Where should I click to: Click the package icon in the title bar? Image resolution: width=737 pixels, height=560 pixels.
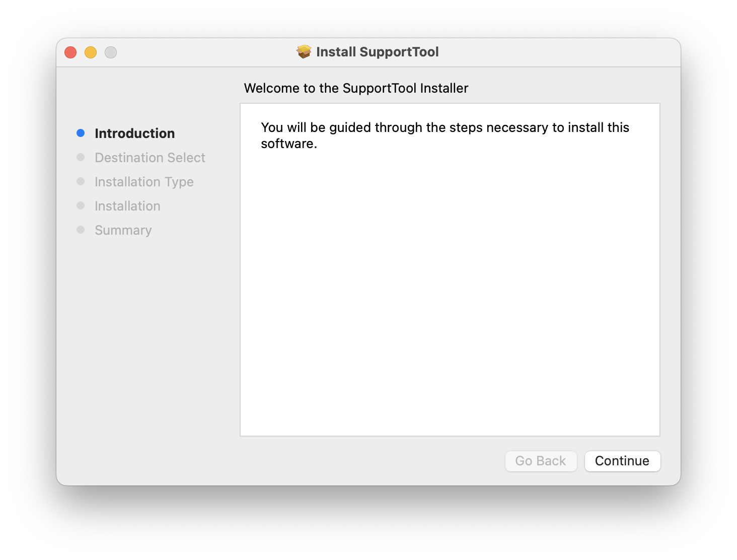coord(304,52)
